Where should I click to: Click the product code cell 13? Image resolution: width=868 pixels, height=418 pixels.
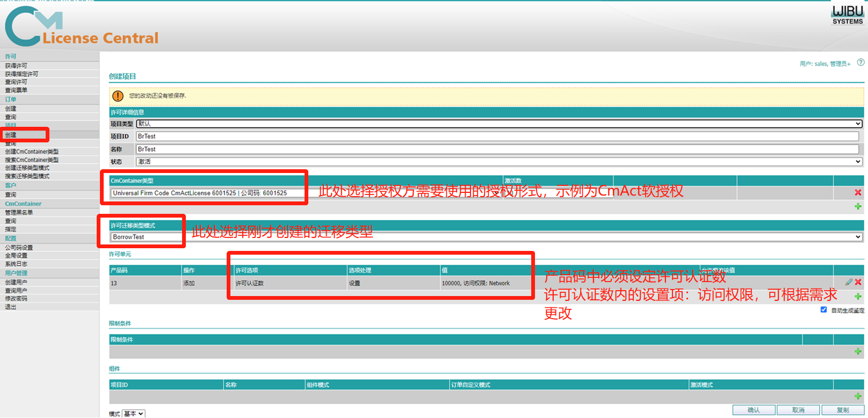(145, 283)
